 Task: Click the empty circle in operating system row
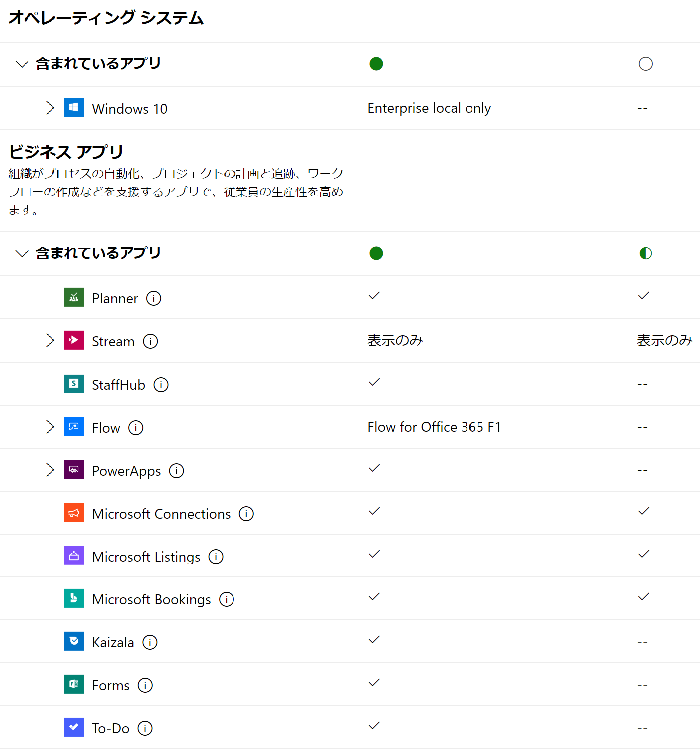(x=646, y=64)
